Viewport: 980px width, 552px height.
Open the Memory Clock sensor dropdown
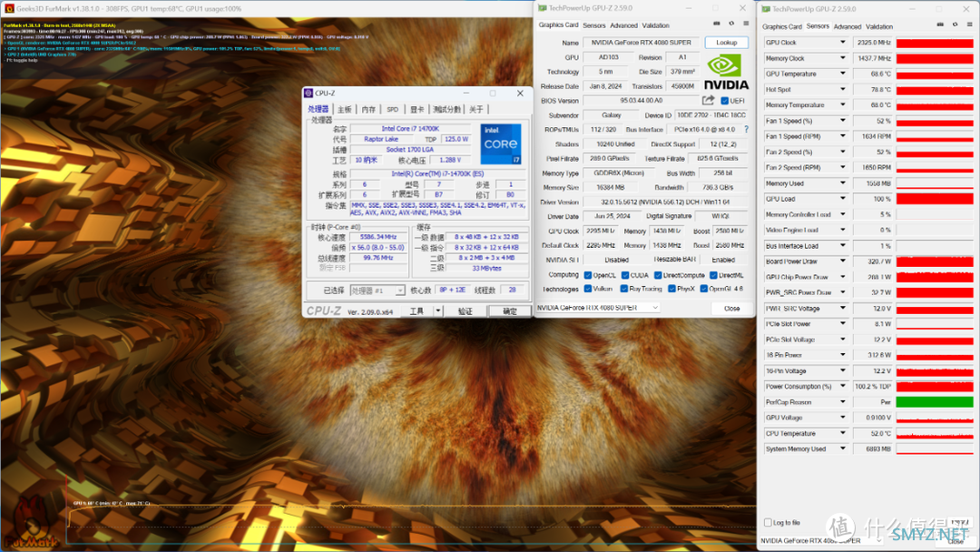pos(842,58)
